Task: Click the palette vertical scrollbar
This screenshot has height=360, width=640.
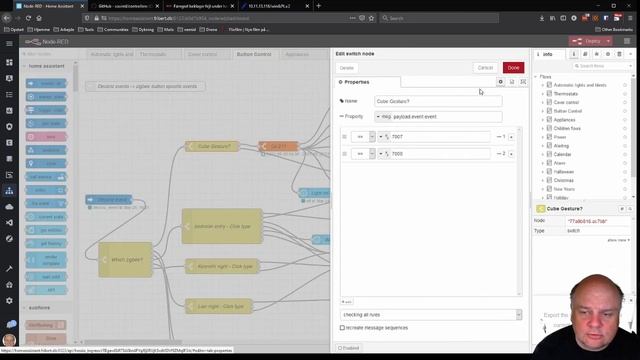Action: [x=76, y=78]
